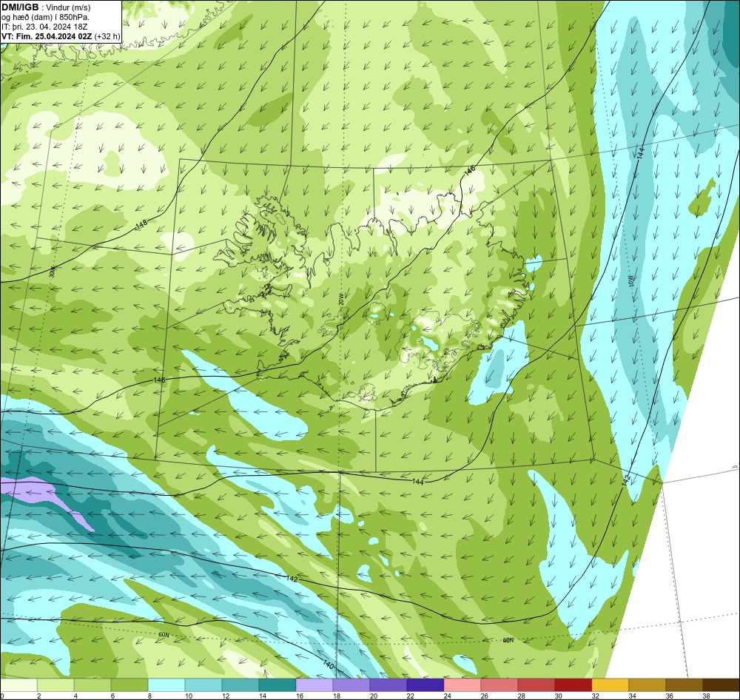This screenshot has width=740, height=700.
Task: Pick the 20–22 m/s violet legend swatch
Action: pyautogui.click(x=388, y=685)
